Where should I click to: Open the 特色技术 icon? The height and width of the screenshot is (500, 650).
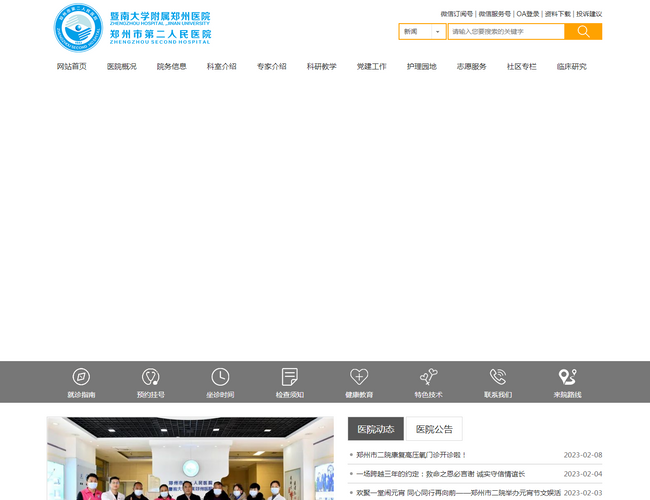(428, 377)
